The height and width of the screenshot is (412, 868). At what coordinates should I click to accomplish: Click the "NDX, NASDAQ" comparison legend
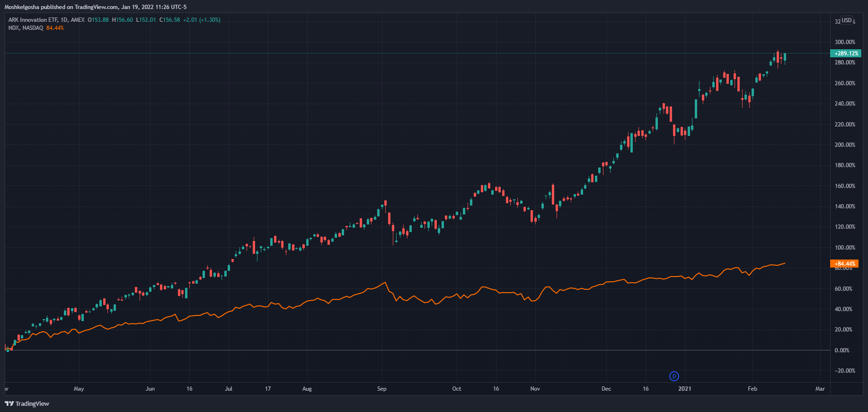point(26,28)
